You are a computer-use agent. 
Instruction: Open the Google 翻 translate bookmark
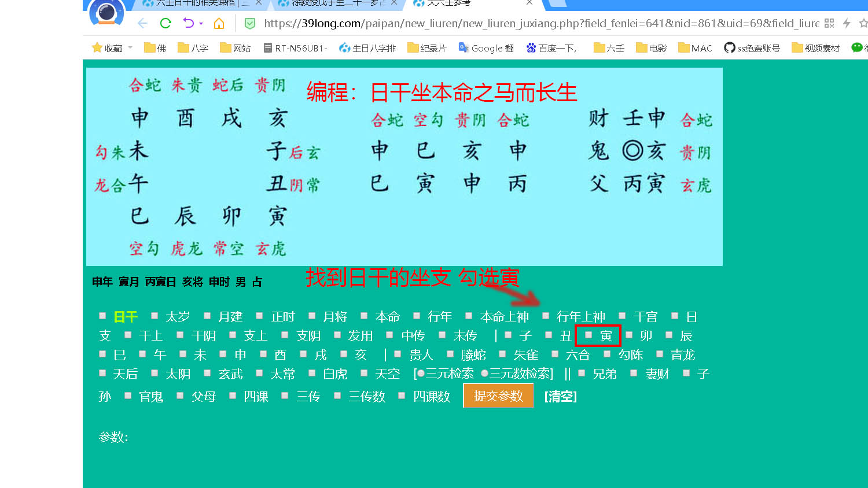(x=486, y=48)
